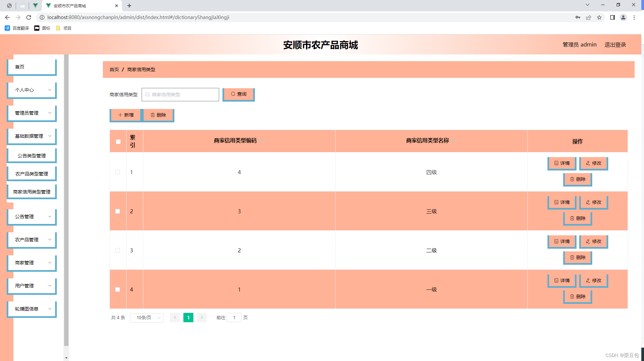Focus the 商家信用类型 search input
644x361 pixels.
180,95
